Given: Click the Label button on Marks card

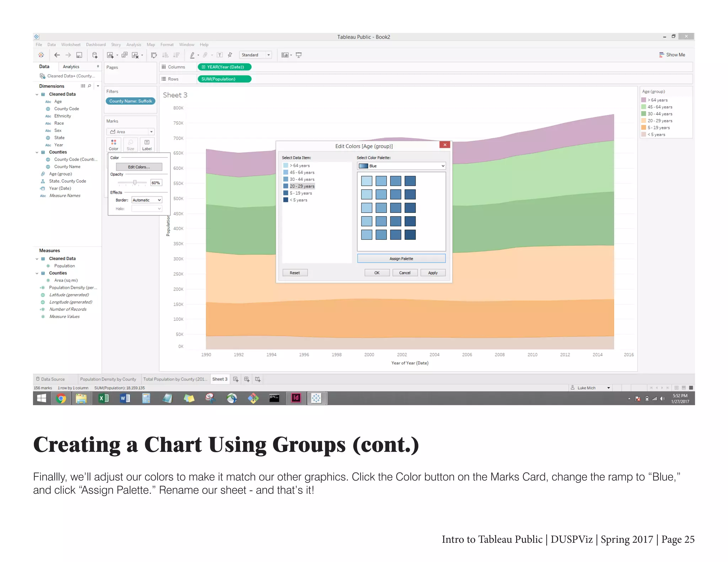Looking at the screenshot, I should click(x=147, y=145).
